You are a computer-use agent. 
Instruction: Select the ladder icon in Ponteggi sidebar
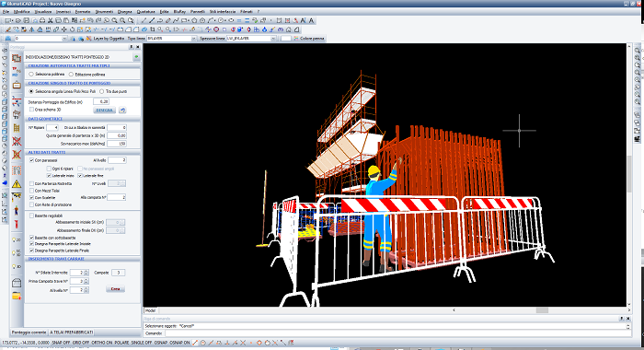[x=17, y=128]
